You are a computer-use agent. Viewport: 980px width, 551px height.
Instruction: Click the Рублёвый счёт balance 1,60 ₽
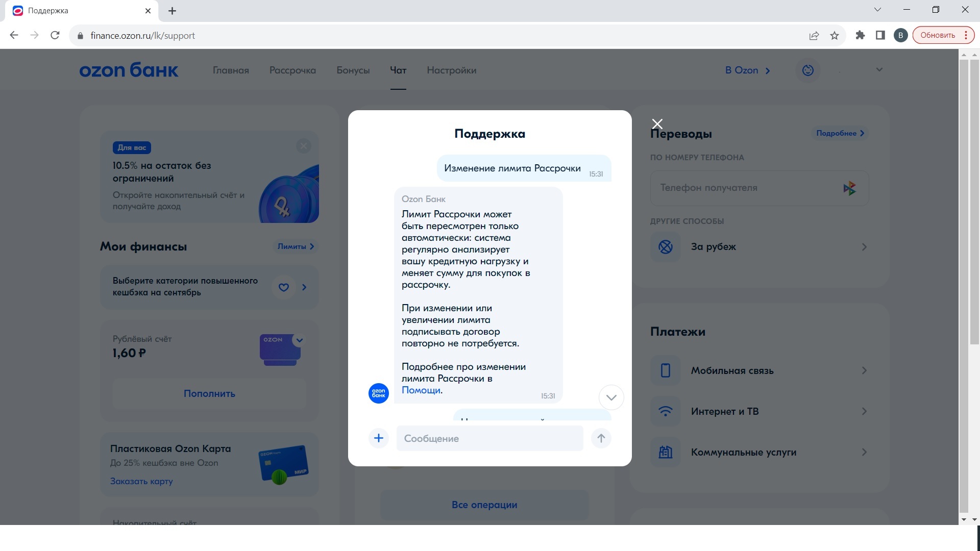(x=129, y=353)
